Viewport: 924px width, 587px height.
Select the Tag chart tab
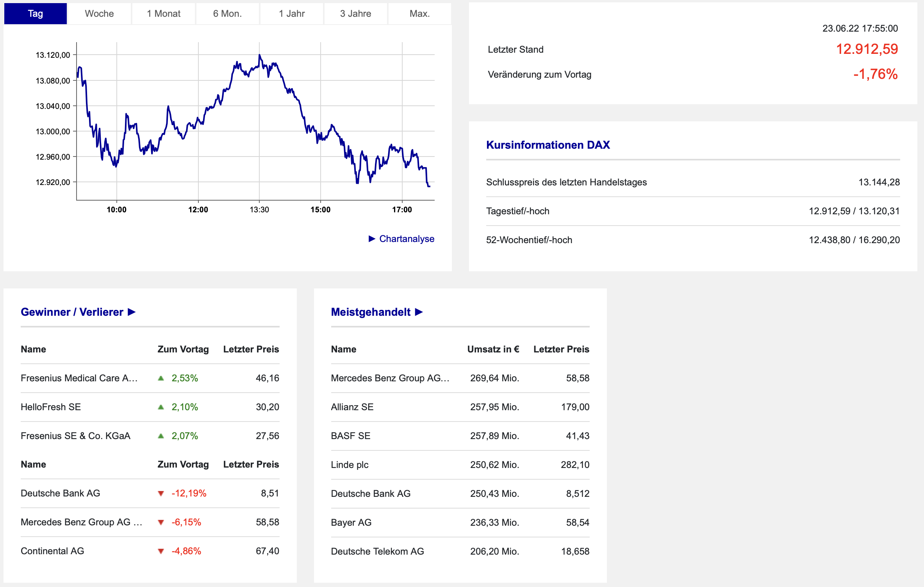click(x=36, y=14)
